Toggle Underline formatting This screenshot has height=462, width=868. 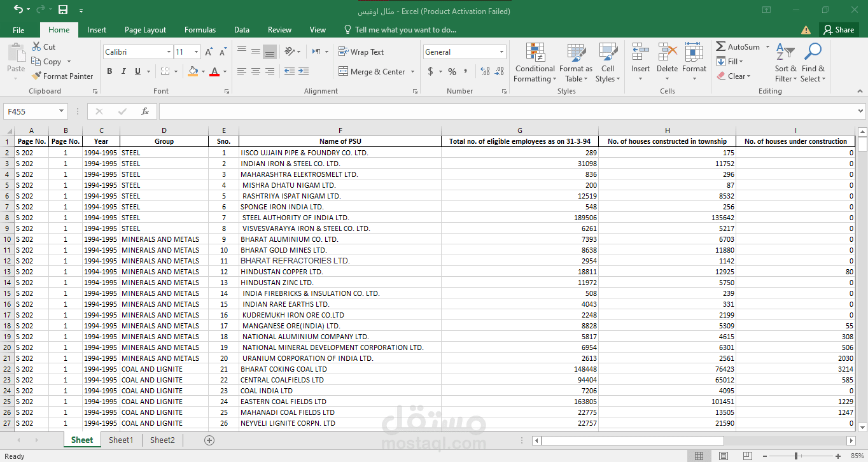(x=137, y=71)
